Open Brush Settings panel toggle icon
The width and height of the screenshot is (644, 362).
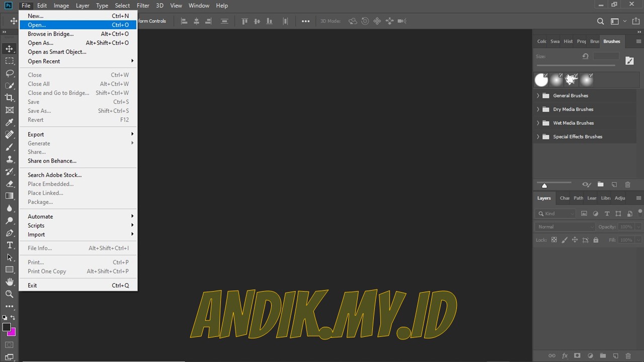point(629,60)
